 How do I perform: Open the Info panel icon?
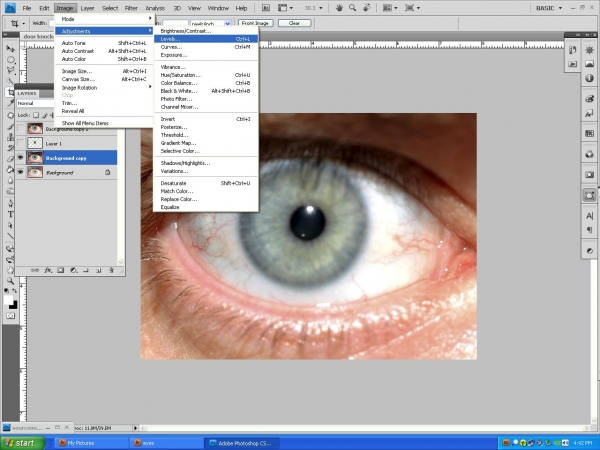click(590, 78)
